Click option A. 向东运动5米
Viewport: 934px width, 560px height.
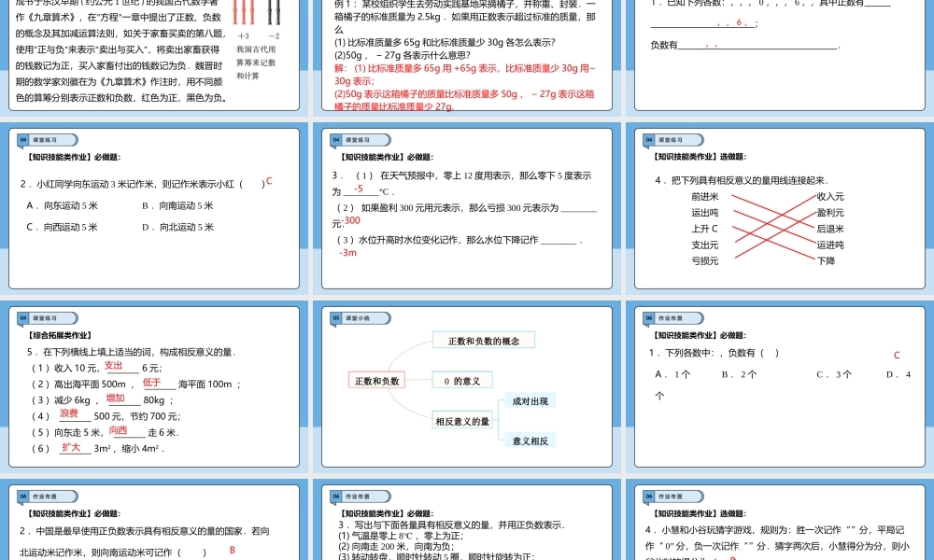click(62, 206)
